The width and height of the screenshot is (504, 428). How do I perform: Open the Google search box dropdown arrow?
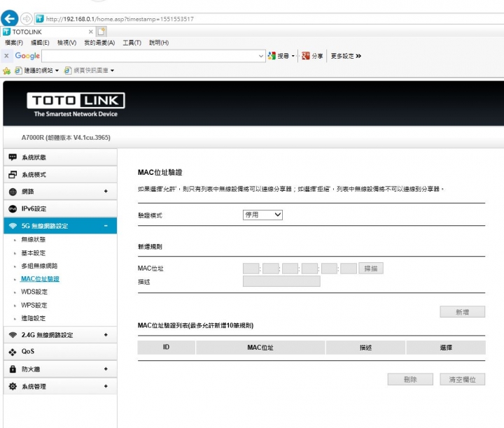260,56
